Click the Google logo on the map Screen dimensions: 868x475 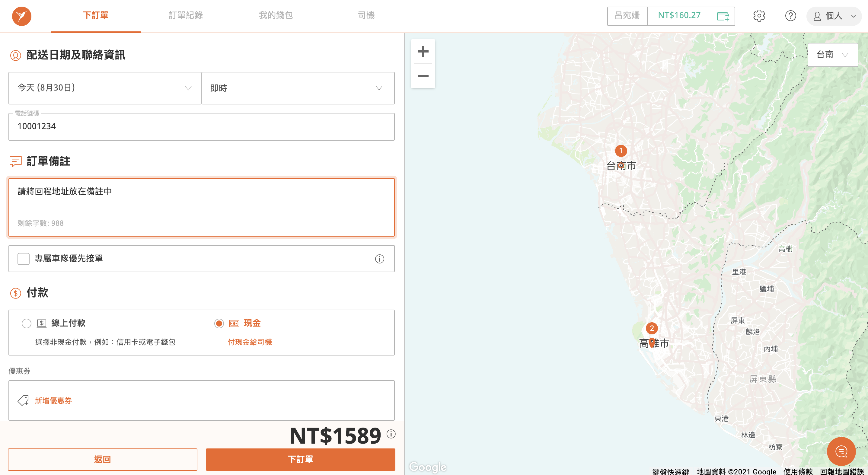click(428, 467)
